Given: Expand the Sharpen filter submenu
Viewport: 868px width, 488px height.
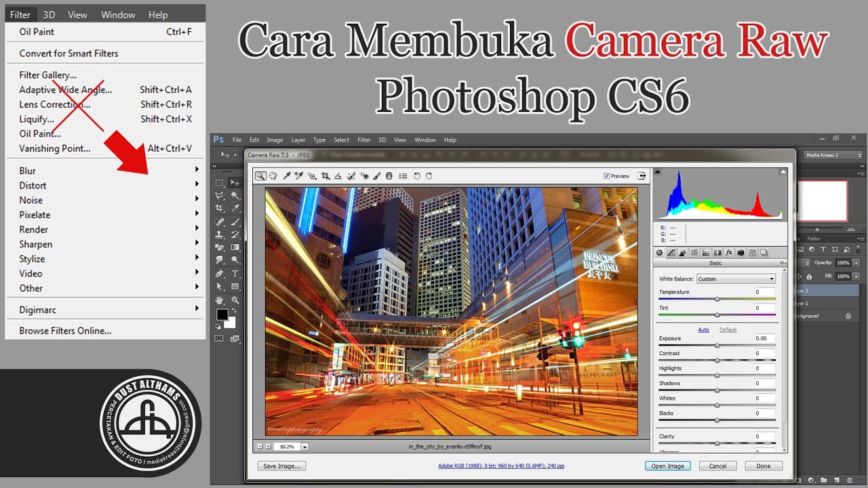Looking at the screenshot, I should point(105,244).
